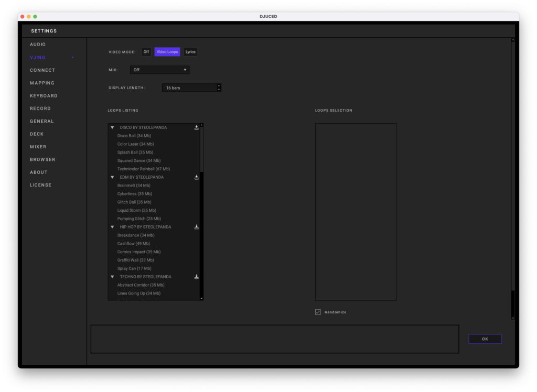Set video mode to Off
This screenshot has height=392, width=537.
tap(146, 52)
